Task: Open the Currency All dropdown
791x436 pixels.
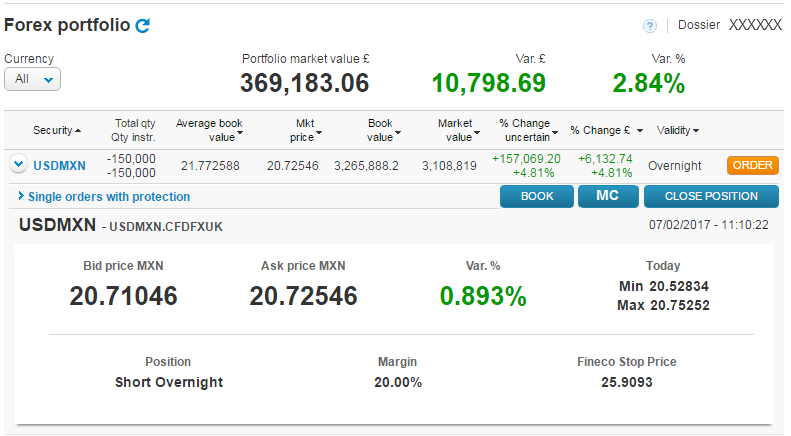Action: tap(33, 79)
